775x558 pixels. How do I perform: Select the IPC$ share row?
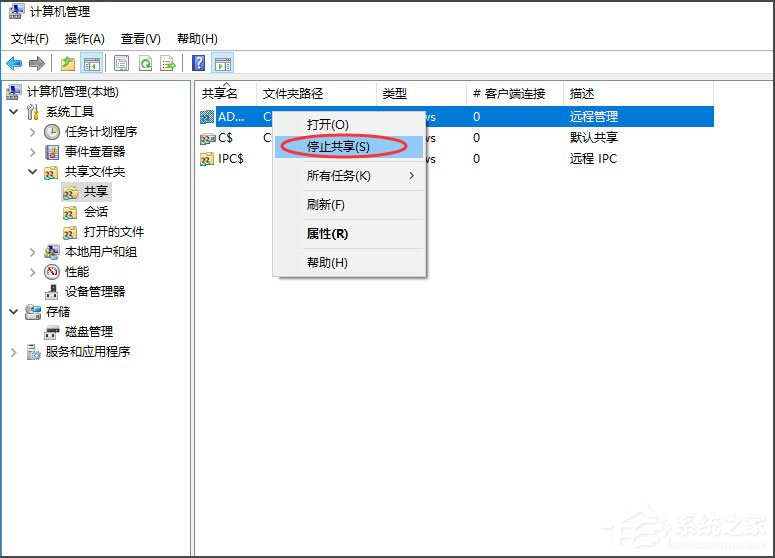230,159
